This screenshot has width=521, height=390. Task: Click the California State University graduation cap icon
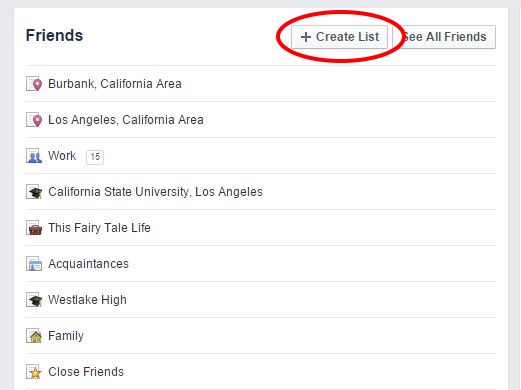tap(34, 192)
